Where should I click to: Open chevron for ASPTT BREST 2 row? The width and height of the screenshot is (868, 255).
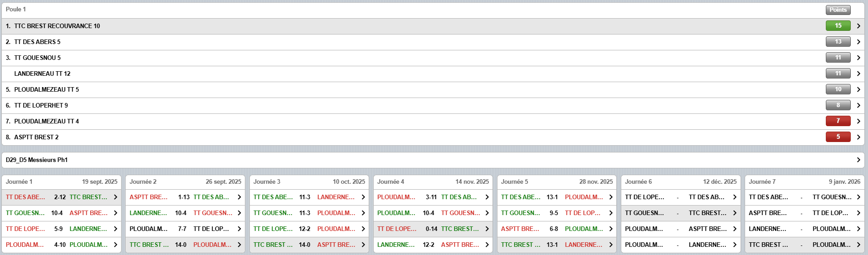tap(858, 137)
